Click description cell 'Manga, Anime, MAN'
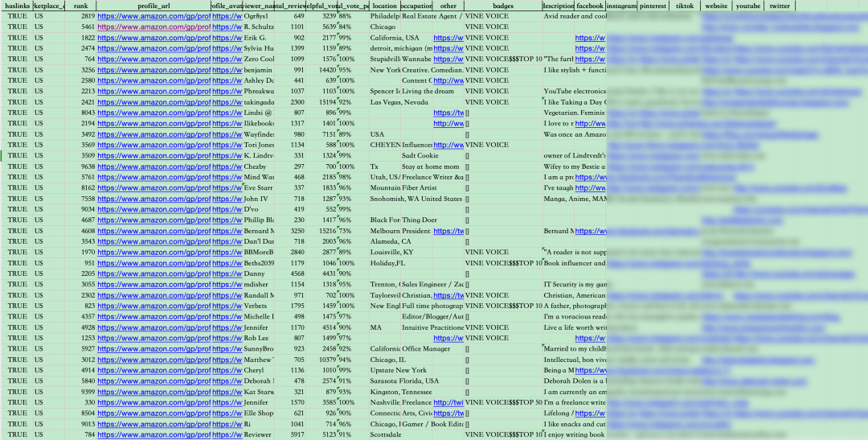868x440 pixels. click(x=574, y=199)
